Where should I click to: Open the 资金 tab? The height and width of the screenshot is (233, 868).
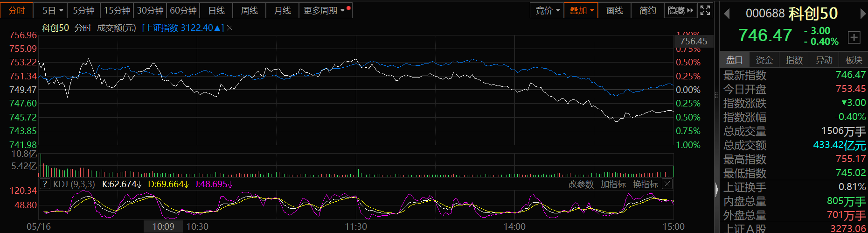764,60
